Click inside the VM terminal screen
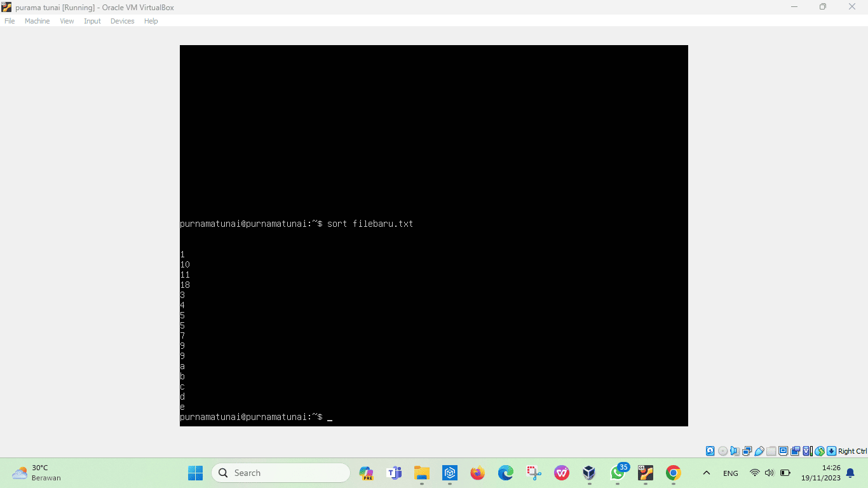This screenshot has width=868, height=488. tap(434, 236)
